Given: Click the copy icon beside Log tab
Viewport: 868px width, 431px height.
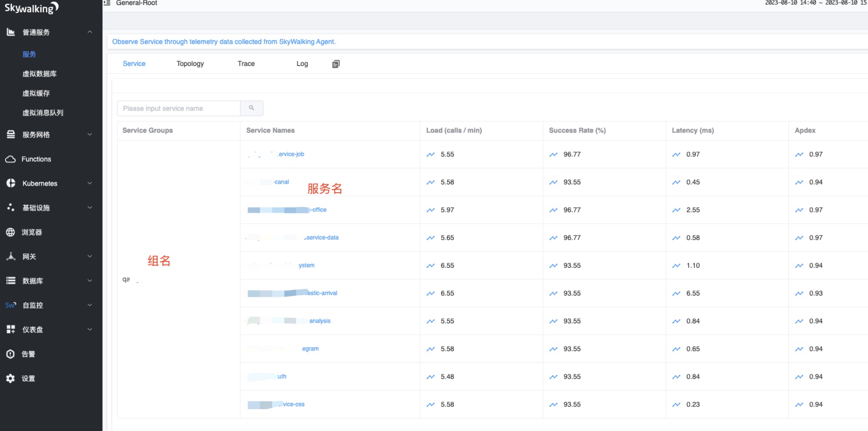Looking at the screenshot, I should click(x=336, y=64).
